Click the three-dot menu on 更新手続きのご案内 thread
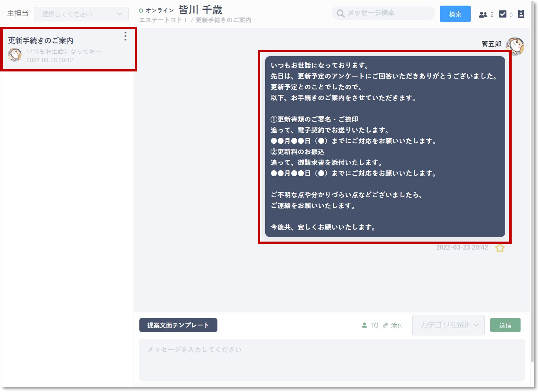Image resolution: width=539 pixels, height=392 pixels. pos(125,36)
